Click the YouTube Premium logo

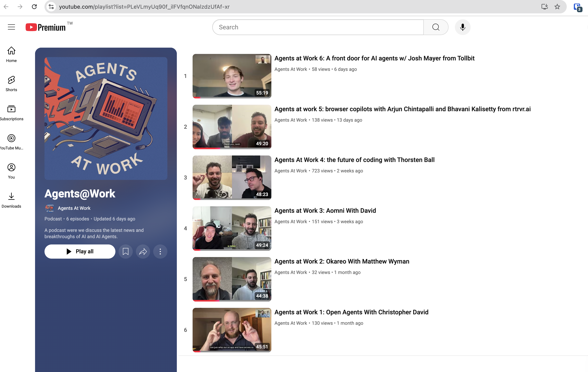pos(46,27)
